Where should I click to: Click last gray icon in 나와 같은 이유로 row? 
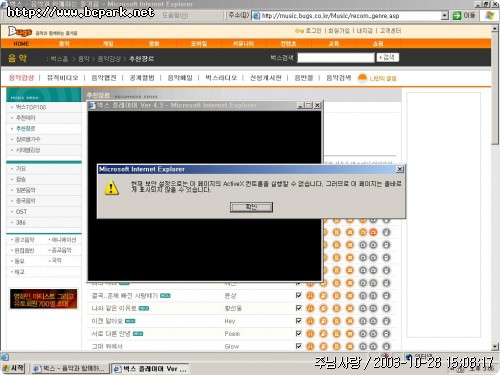386,308
